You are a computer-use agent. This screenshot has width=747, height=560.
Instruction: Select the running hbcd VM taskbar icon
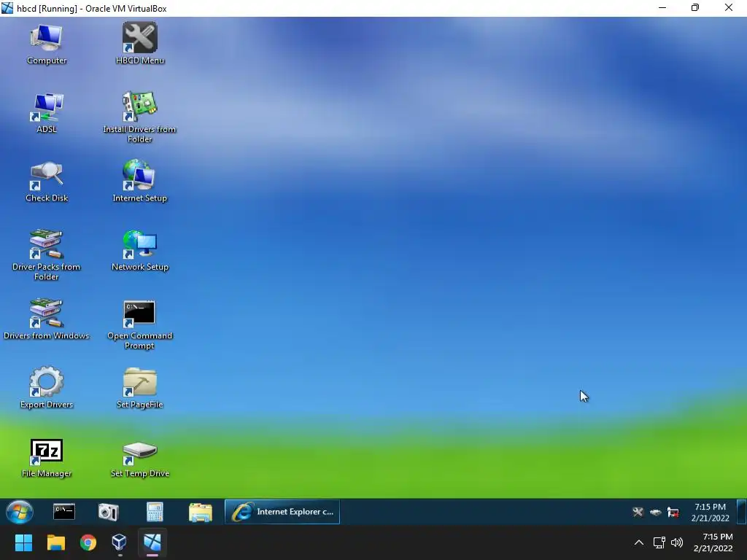(x=152, y=542)
